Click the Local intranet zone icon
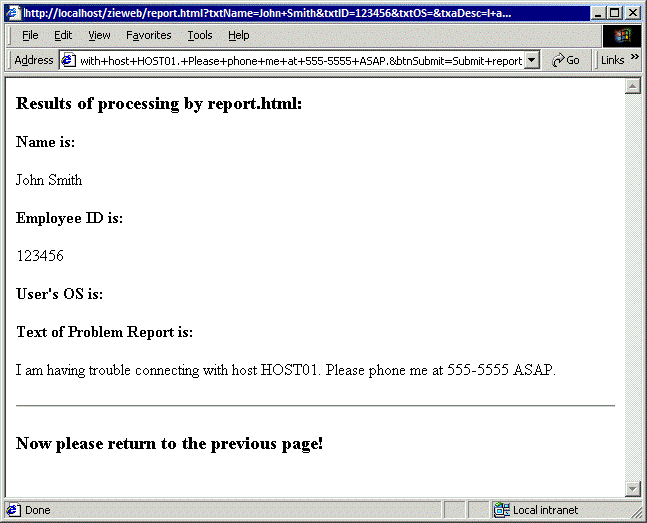The height and width of the screenshot is (523, 647). coord(502,510)
